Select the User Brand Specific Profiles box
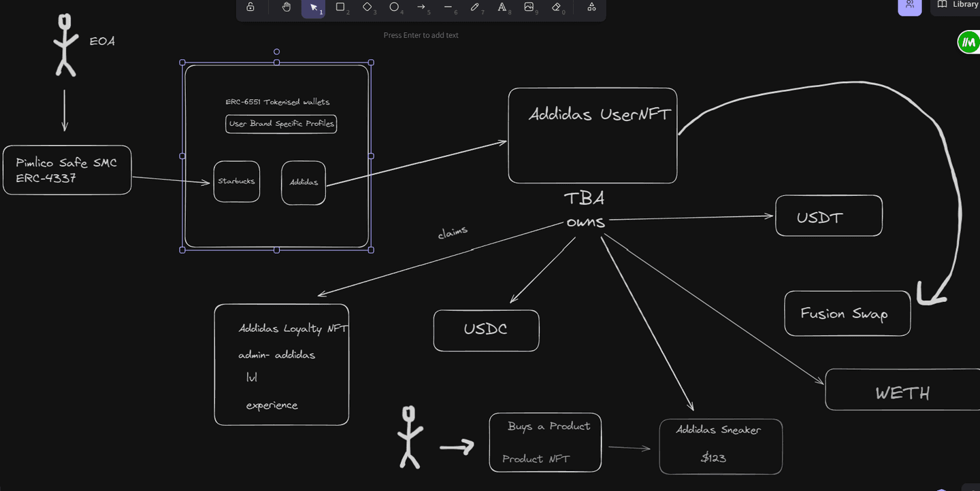This screenshot has width=980, height=491. [281, 124]
